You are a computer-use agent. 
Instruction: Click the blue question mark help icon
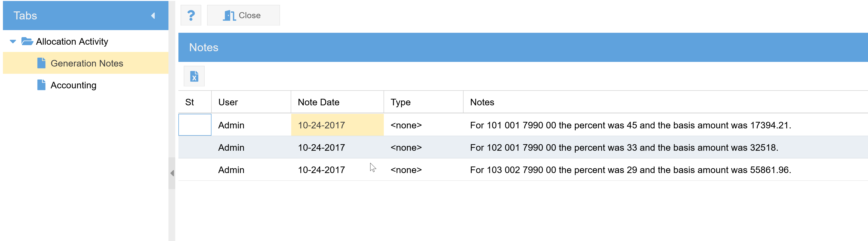point(191,16)
